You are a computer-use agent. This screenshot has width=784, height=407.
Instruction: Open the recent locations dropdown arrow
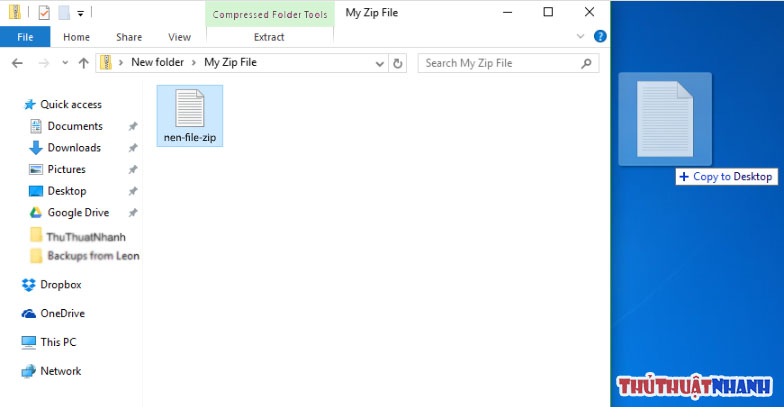[x=65, y=63]
